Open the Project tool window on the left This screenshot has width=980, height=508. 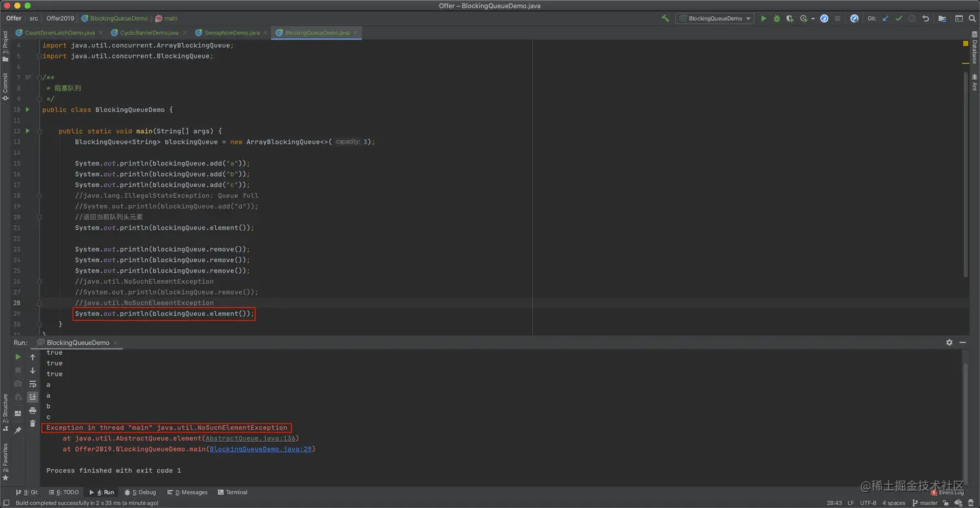[5, 47]
